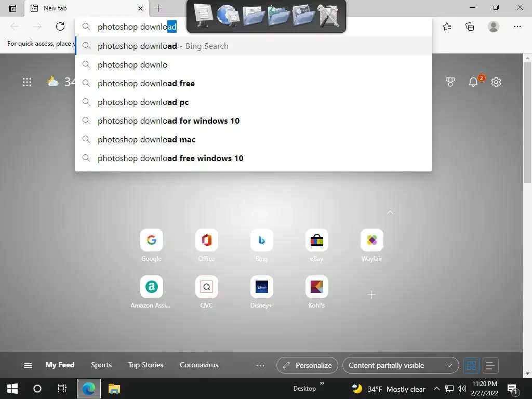Open notifications bell with 2 badge

[x=473, y=82]
